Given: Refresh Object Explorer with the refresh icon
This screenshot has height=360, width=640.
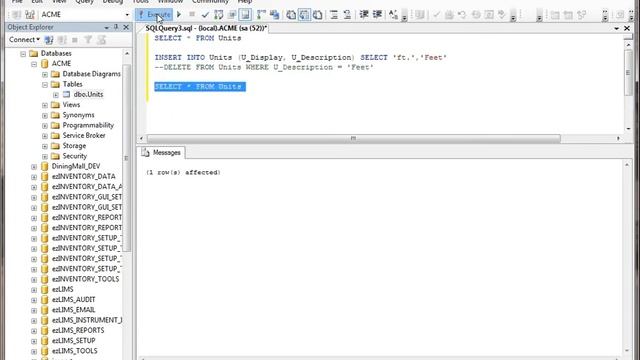Looking at the screenshot, I should [101, 40].
